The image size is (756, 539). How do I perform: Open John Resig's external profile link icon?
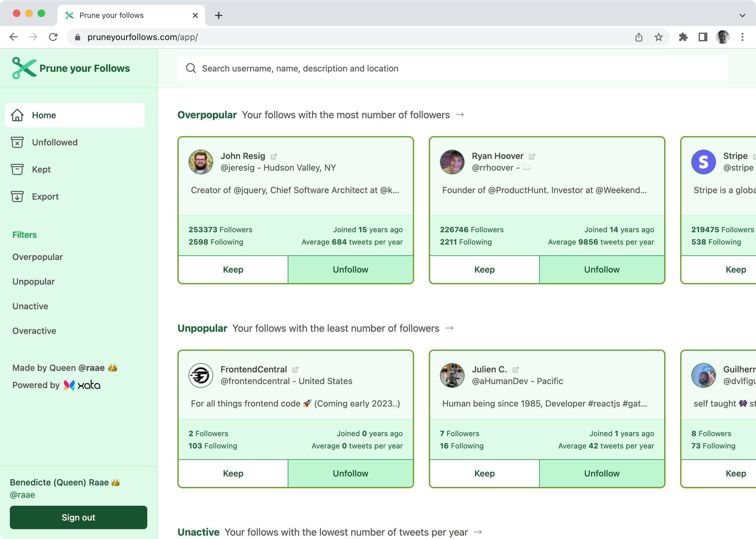click(x=274, y=157)
